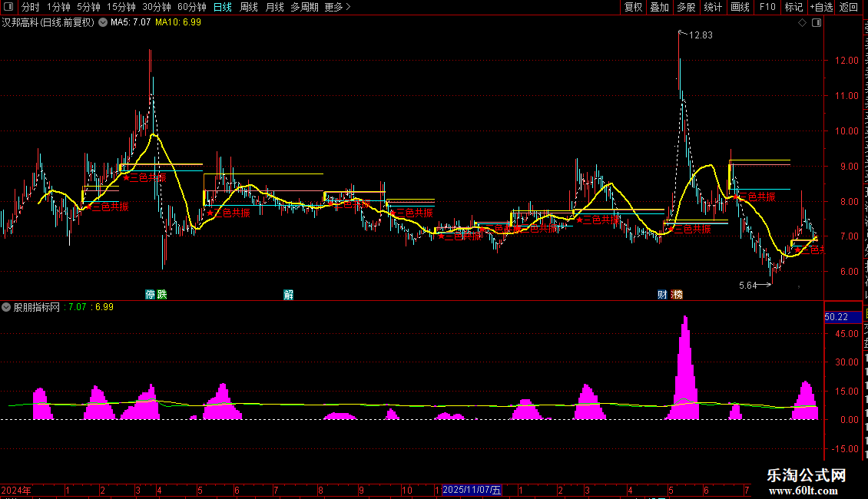The image size is (868, 499).
Task: Click the 解 event marker below chart
Action: 288,294
